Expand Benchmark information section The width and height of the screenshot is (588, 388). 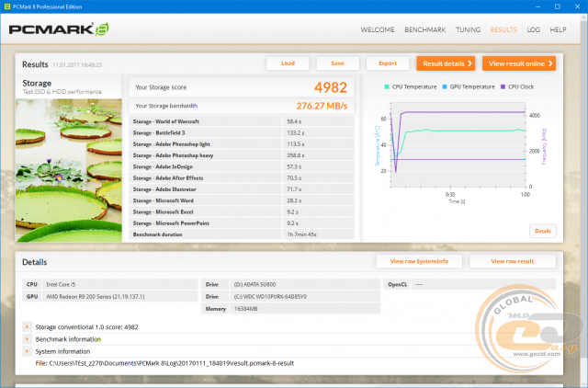pyautogui.click(x=27, y=339)
